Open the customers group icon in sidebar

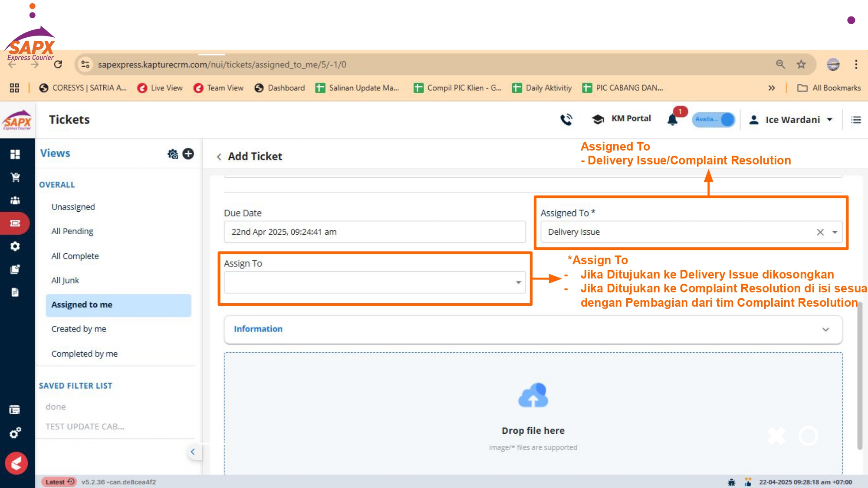(15, 200)
